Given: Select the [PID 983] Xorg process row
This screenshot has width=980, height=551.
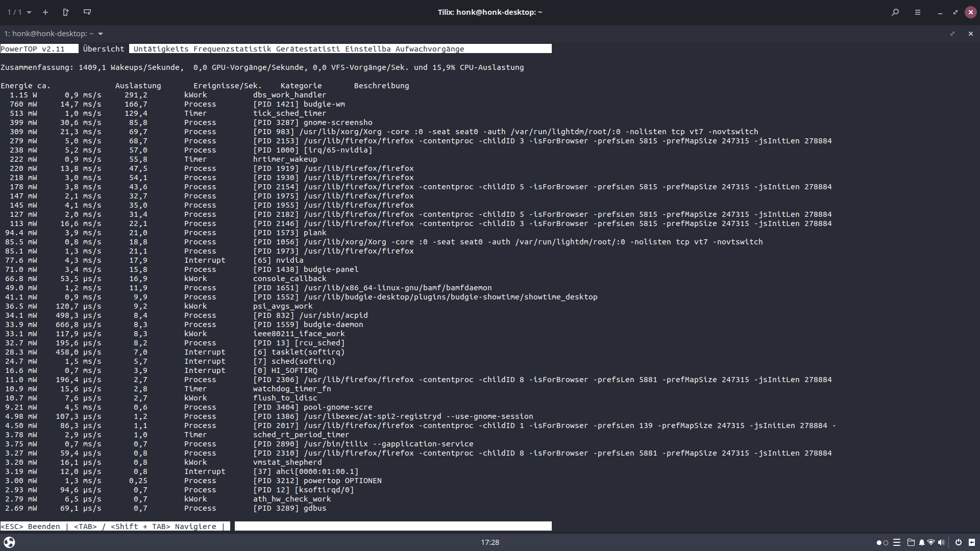Looking at the screenshot, I should point(380,132).
